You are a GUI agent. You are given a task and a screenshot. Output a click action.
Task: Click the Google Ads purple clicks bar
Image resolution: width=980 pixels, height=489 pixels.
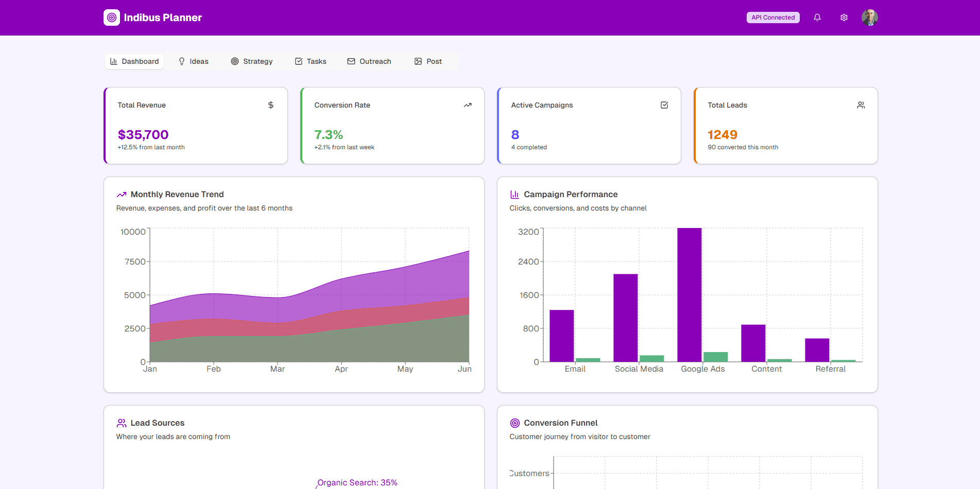(689, 294)
